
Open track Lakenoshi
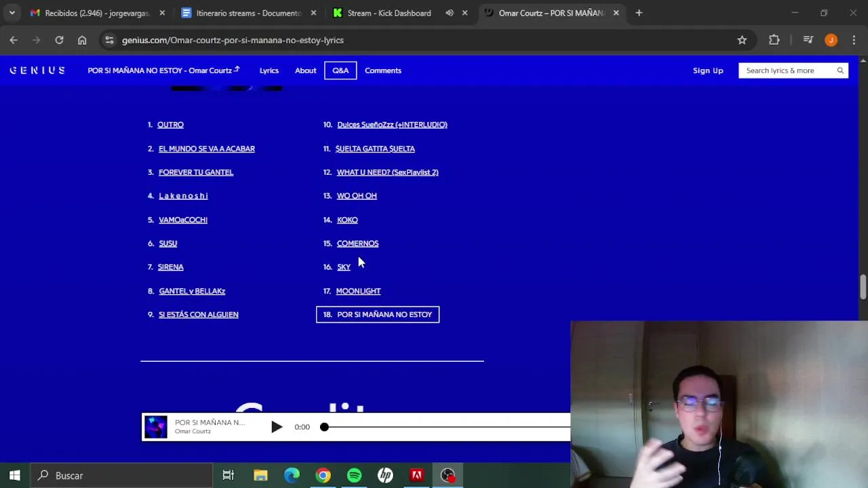tap(183, 196)
